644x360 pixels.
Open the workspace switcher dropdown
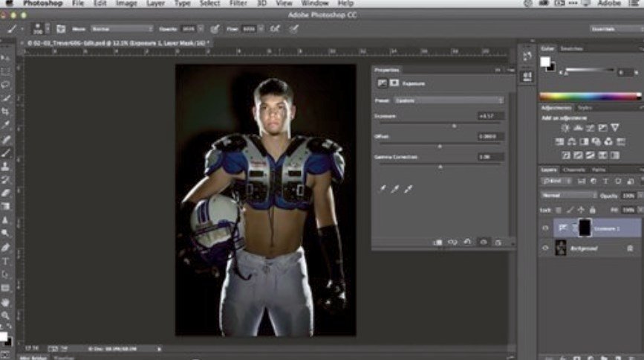coord(617,29)
